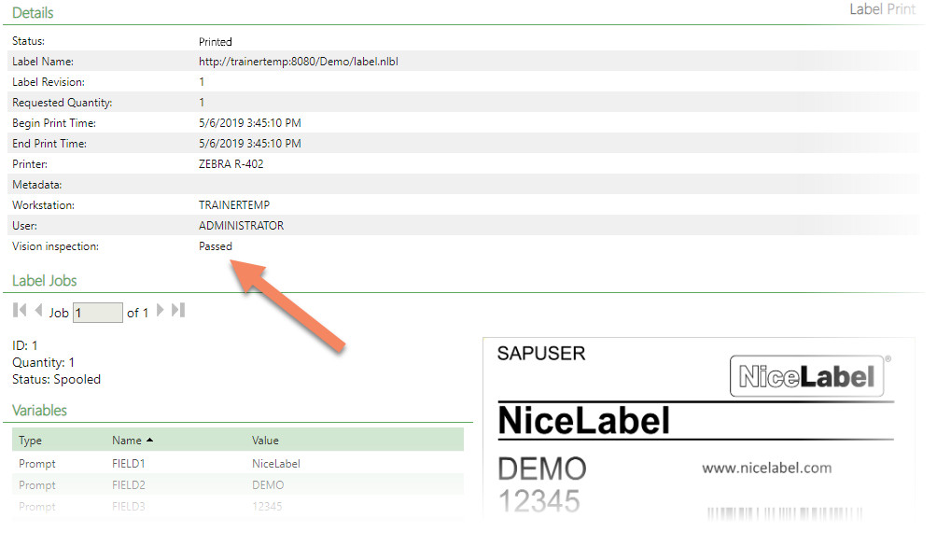Jump to the last label job
The image size is (937, 560).
click(178, 311)
